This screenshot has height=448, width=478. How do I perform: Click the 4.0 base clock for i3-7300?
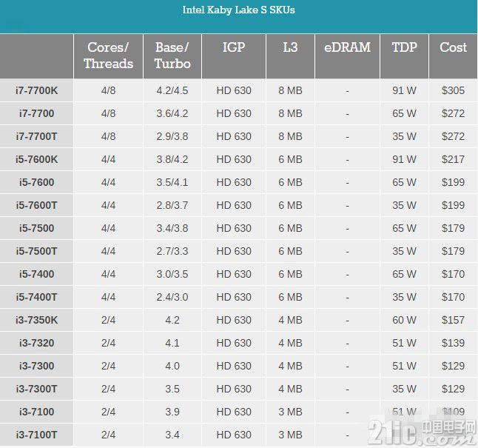[x=172, y=366]
